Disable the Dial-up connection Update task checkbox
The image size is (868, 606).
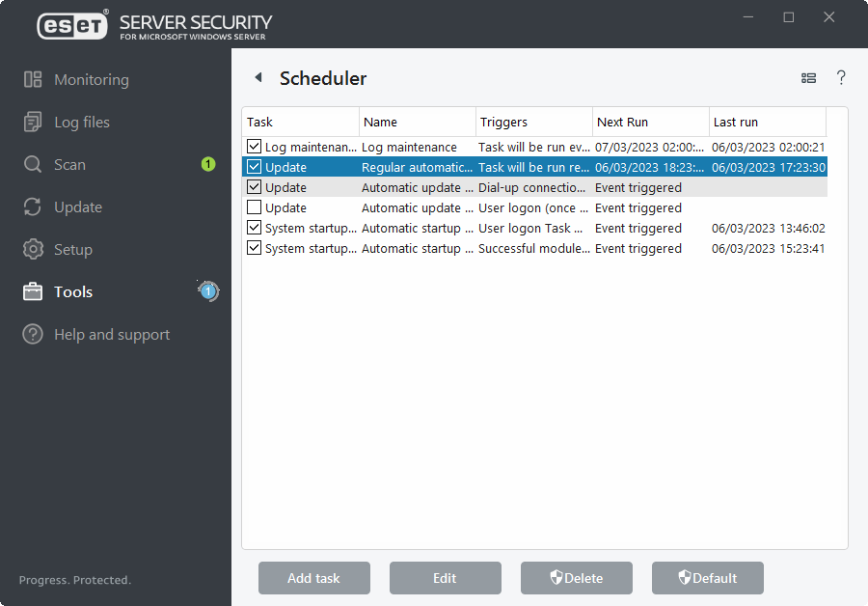255,187
